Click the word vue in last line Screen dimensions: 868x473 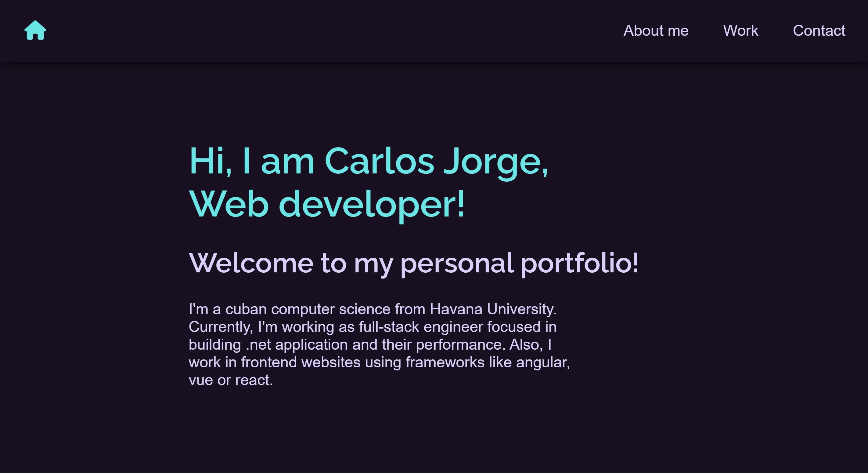point(200,380)
